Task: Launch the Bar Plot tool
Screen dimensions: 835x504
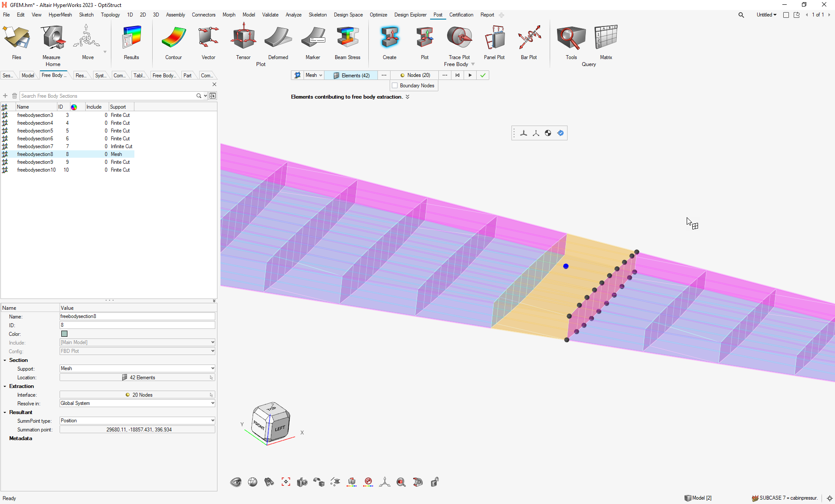Action: 529,42
